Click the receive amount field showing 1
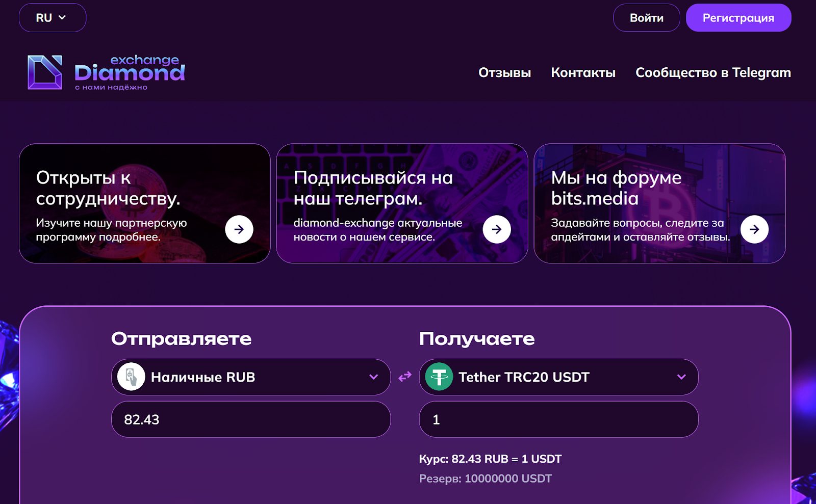The width and height of the screenshot is (816, 504). pyautogui.click(x=558, y=419)
